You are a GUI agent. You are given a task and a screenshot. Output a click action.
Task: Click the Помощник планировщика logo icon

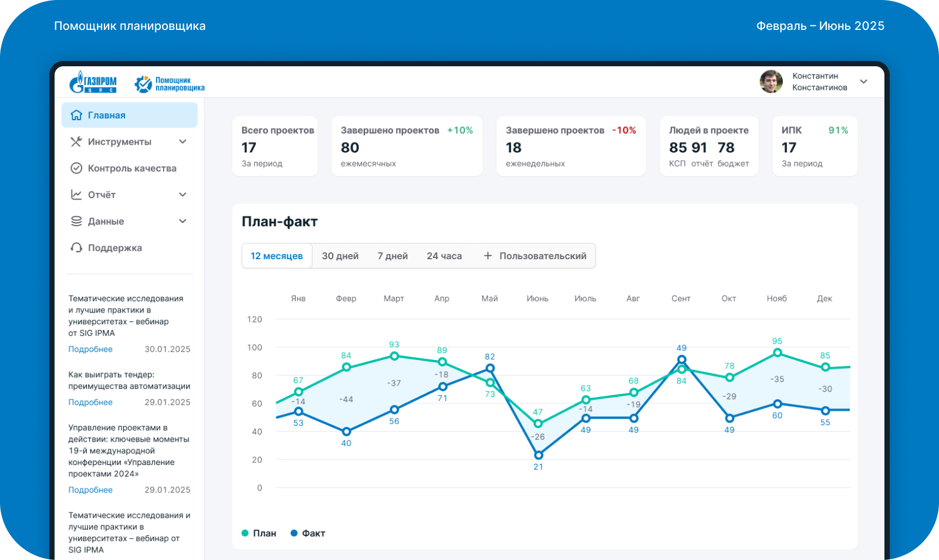(143, 84)
